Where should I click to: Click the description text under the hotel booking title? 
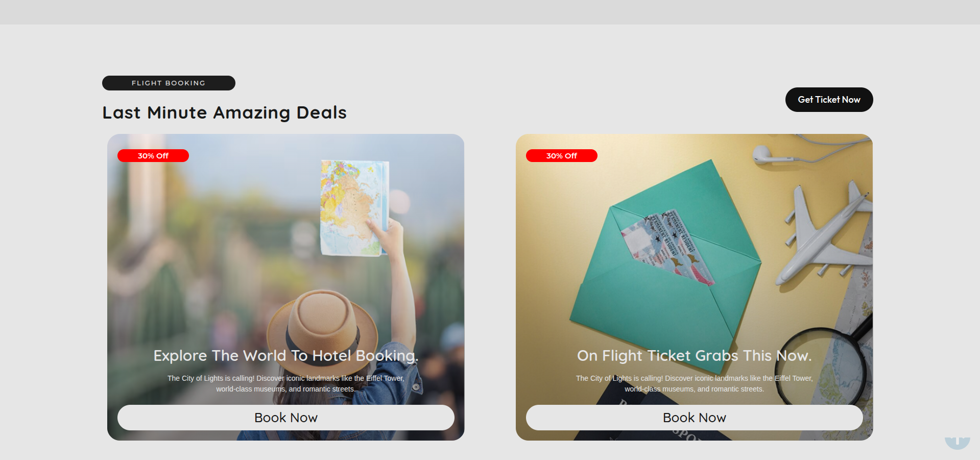point(285,384)
